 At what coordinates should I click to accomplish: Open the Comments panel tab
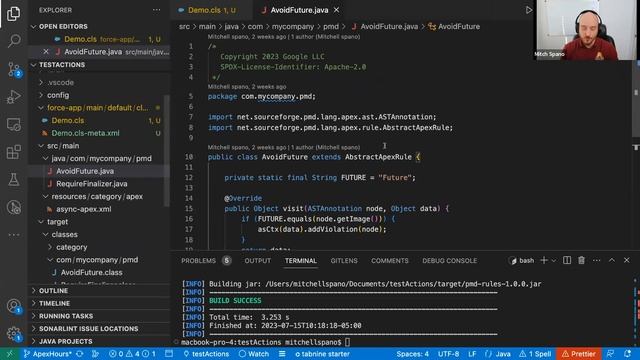click(x=389, y=260)
